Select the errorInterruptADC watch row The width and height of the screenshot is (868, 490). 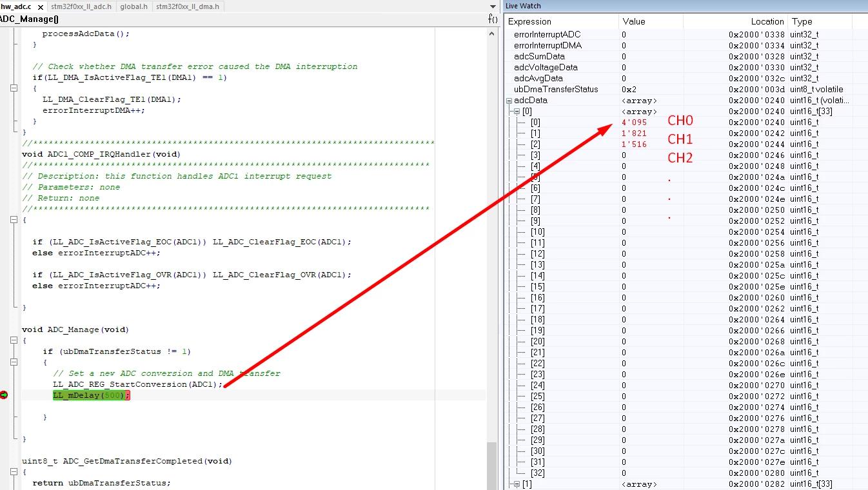click(x=686, y=34)
